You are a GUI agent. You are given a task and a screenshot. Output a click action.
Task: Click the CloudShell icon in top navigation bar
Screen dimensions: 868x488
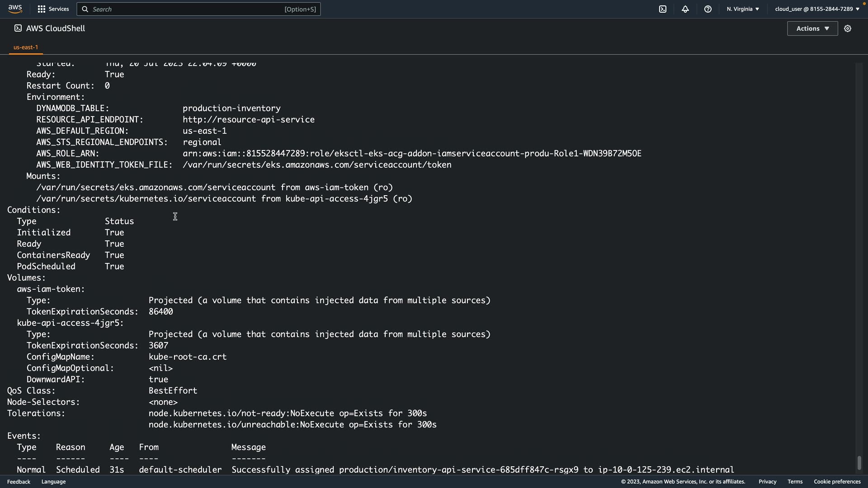click(x=663, y=9)
